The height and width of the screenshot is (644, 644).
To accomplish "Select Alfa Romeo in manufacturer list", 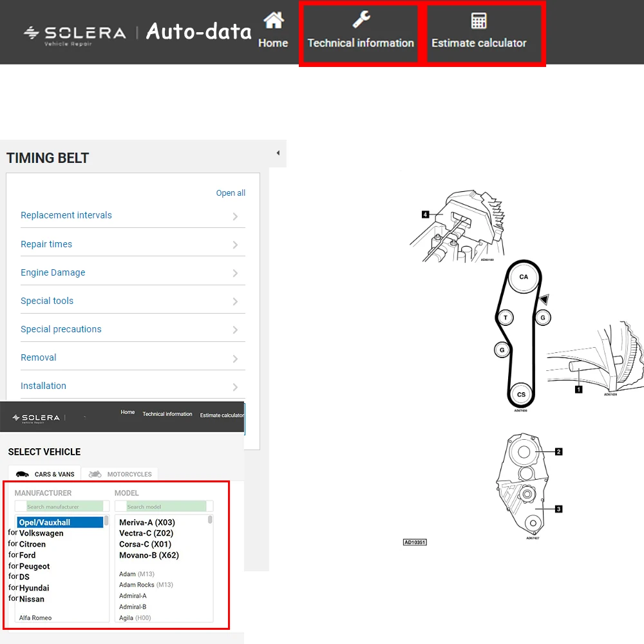I will 35,618.
